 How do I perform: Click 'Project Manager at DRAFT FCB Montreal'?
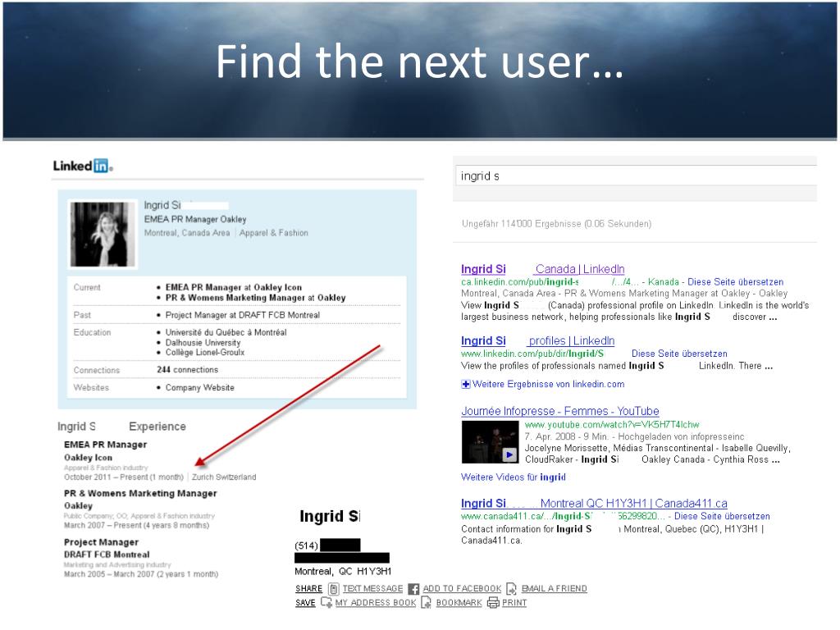pyautogui.click(x=243, y=315)
